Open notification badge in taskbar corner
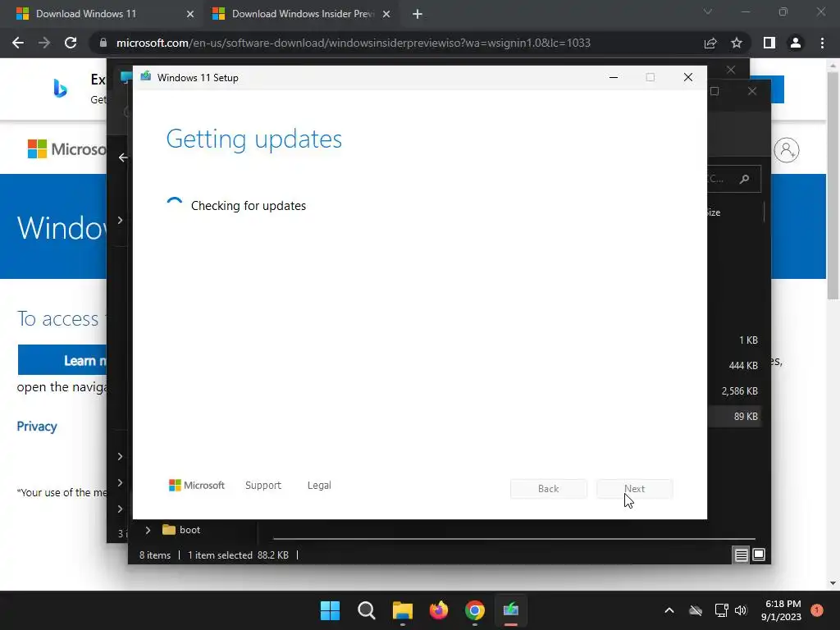 (817, 609)
